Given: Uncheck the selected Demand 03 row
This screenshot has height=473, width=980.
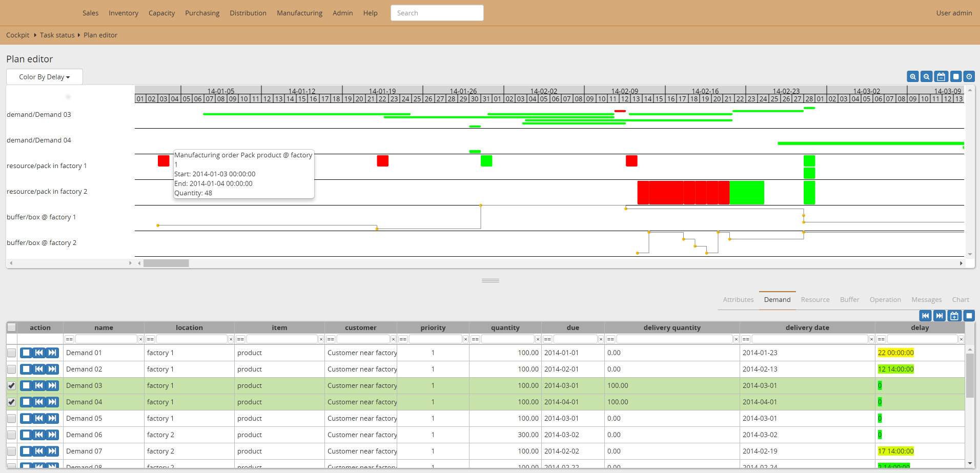Looking at the screenshot, I should pos(11,385).
